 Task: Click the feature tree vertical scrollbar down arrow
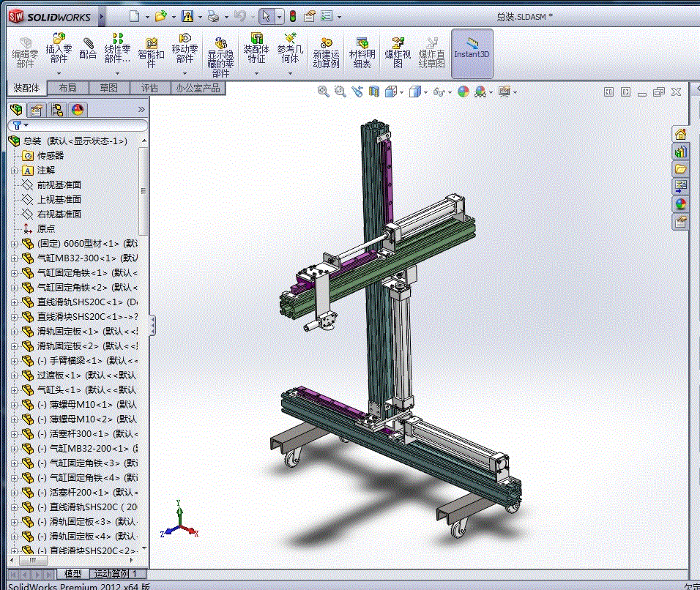pos(144,548)
